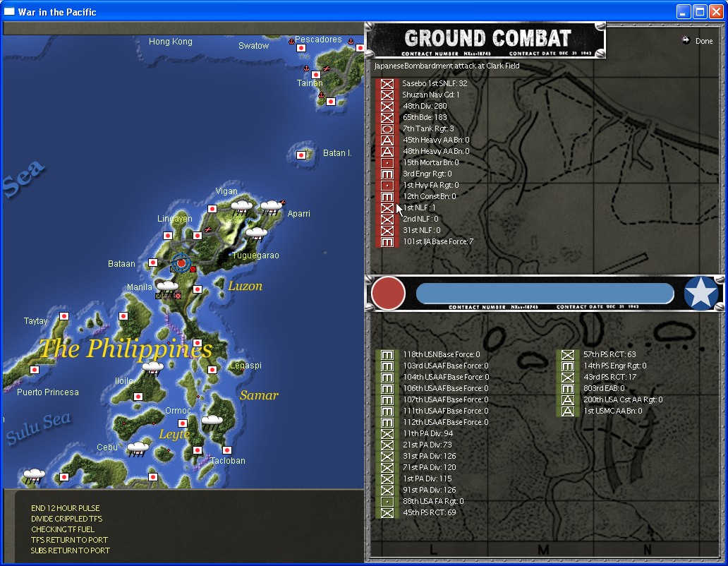Viewport: 728px width, 566px height.
Task: Maximize the War in the Pacific window
Action: [x=700, y=12]
